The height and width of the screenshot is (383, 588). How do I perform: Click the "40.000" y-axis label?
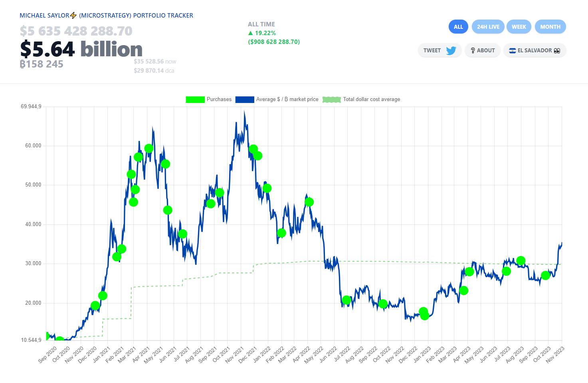[33, 224]
